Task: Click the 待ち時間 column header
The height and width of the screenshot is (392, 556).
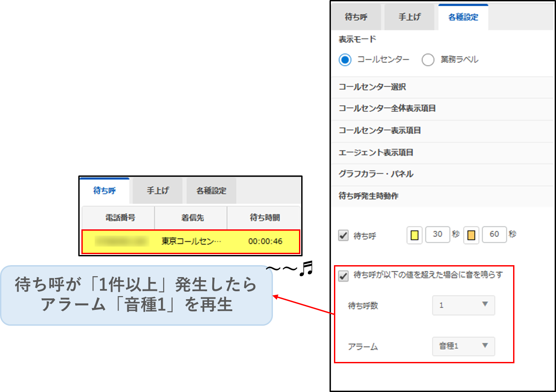Action: (264, 218)
